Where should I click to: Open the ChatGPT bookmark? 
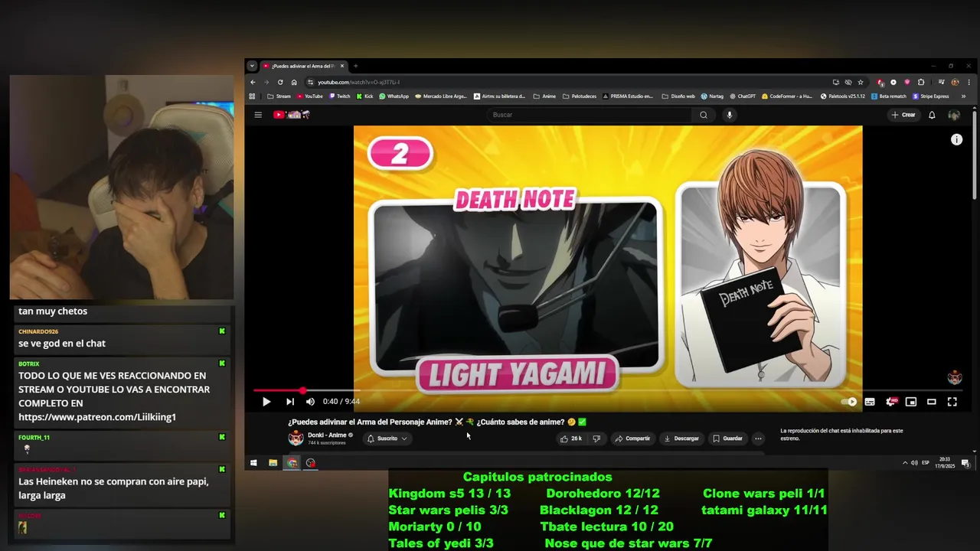click(x=742, y=96)
